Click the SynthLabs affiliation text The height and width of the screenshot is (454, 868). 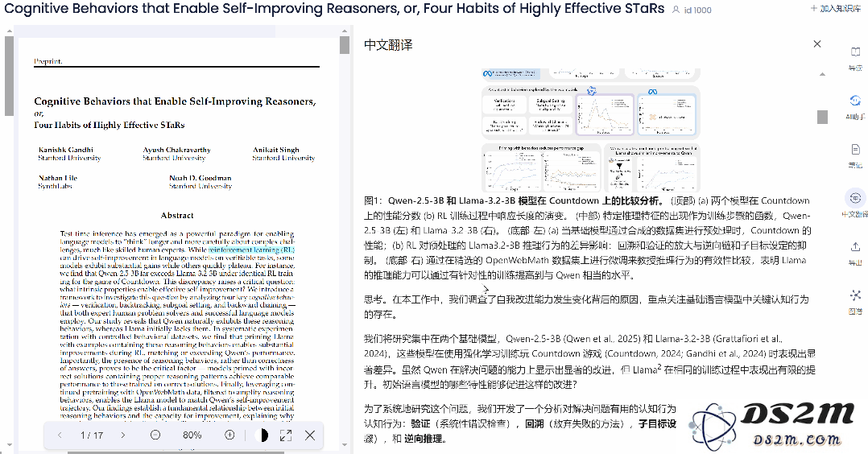(x=55, y=186)
